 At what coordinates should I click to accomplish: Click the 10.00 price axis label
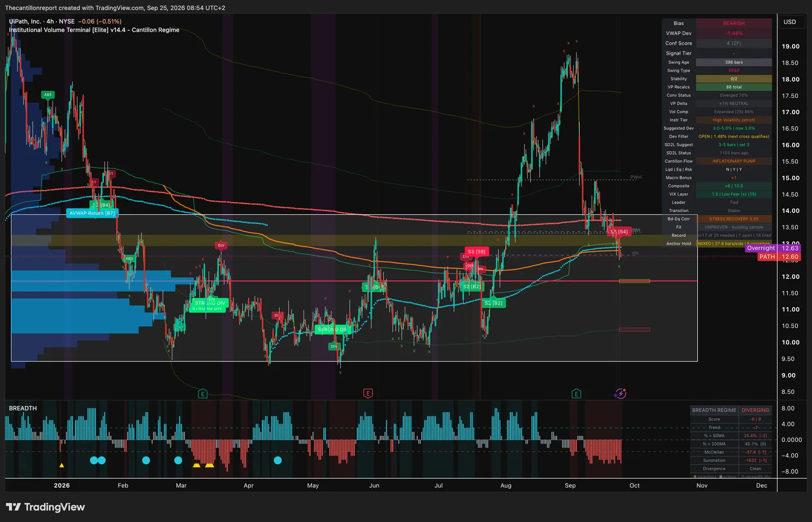(x=790, y=342)
